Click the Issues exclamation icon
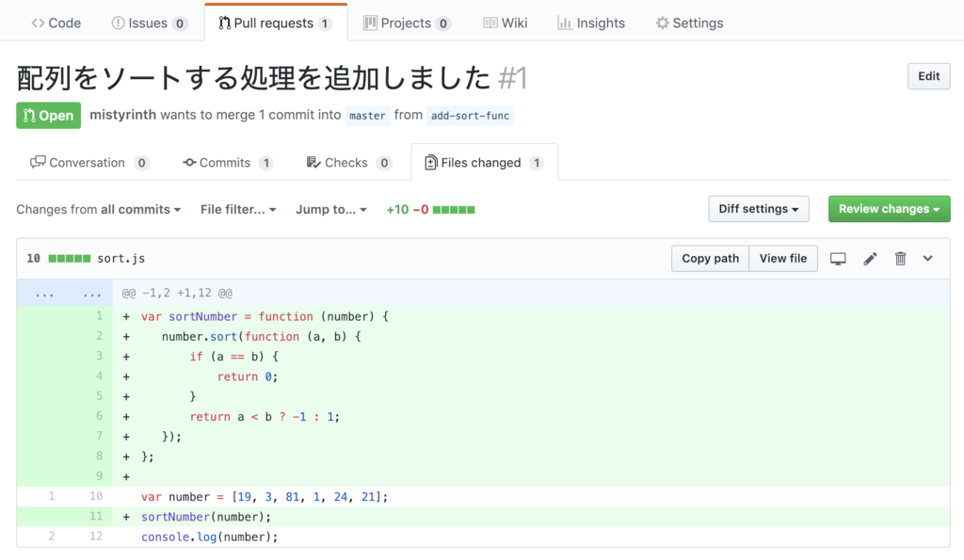The height and width of the screenshot is (560, 964). tap(118, 24)
